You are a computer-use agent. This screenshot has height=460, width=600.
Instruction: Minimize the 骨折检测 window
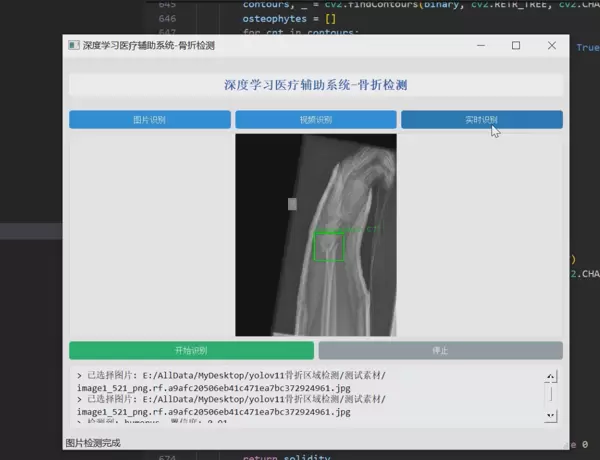(481, 46)
